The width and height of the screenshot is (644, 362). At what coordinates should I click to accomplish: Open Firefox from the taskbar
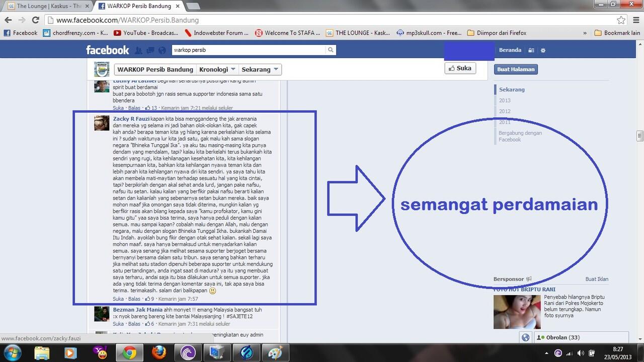(x=159, y=353)
